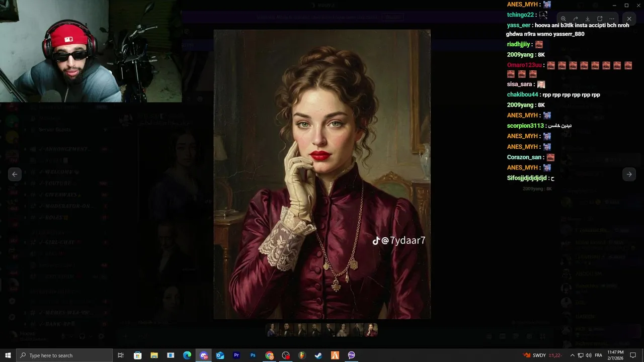This screenshot has height=362, width=644.
Task: Close the image viewer with the X button
Action: pos(629,19)
